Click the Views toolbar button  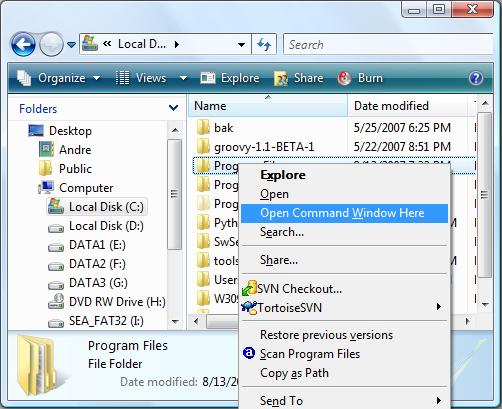coord(141,78)
